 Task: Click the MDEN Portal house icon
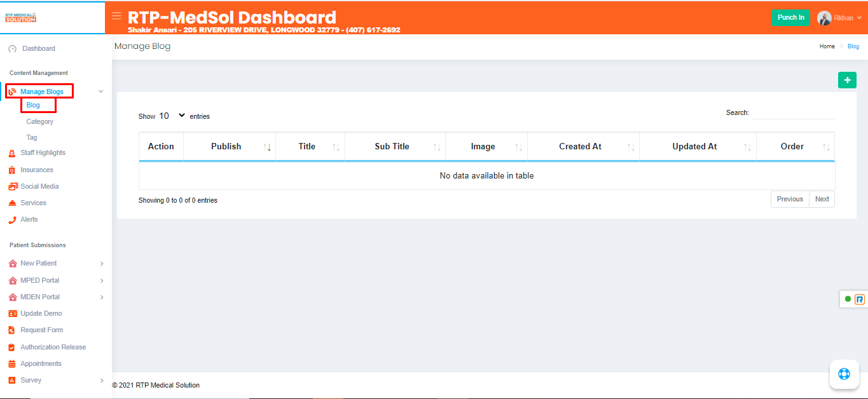[13, 297]
